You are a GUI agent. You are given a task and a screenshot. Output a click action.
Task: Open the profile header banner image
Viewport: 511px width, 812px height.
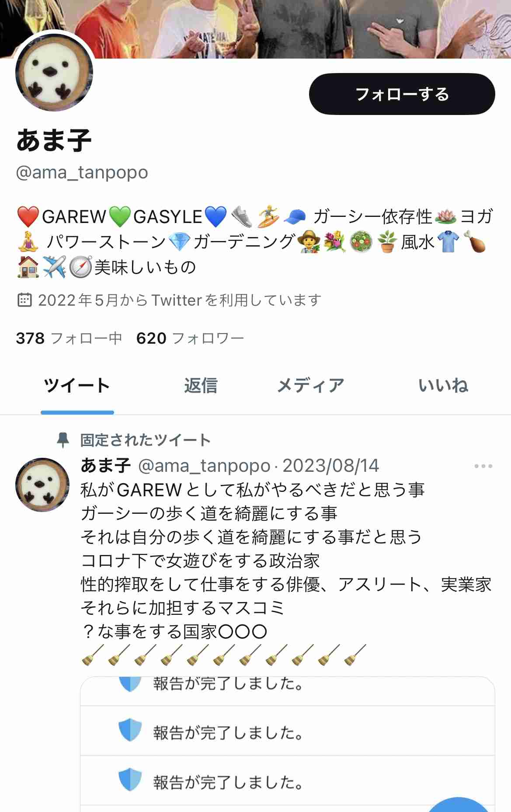(255, 29)
